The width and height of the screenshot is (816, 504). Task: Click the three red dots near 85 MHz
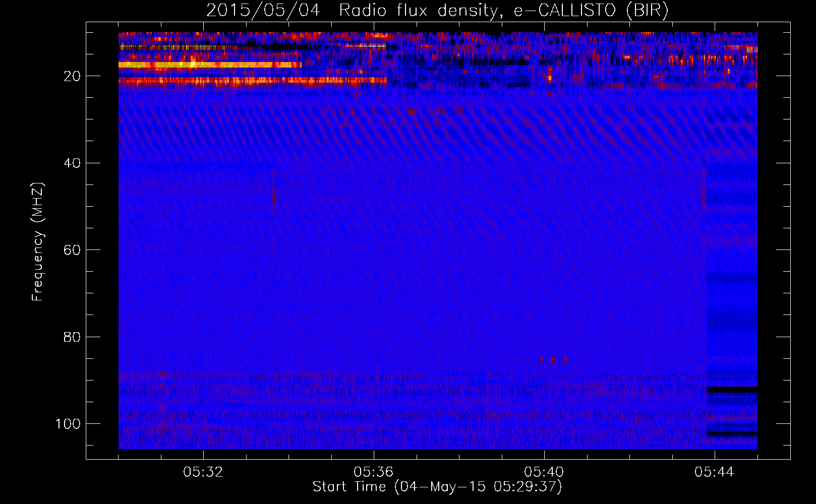pyautogui.click(x=553, y=360)
